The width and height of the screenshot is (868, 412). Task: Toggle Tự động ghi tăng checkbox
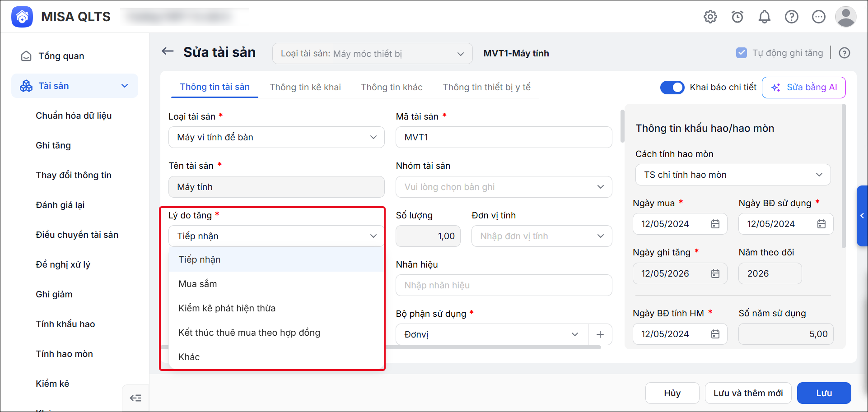pyautogui.click(x=741, y=53)
